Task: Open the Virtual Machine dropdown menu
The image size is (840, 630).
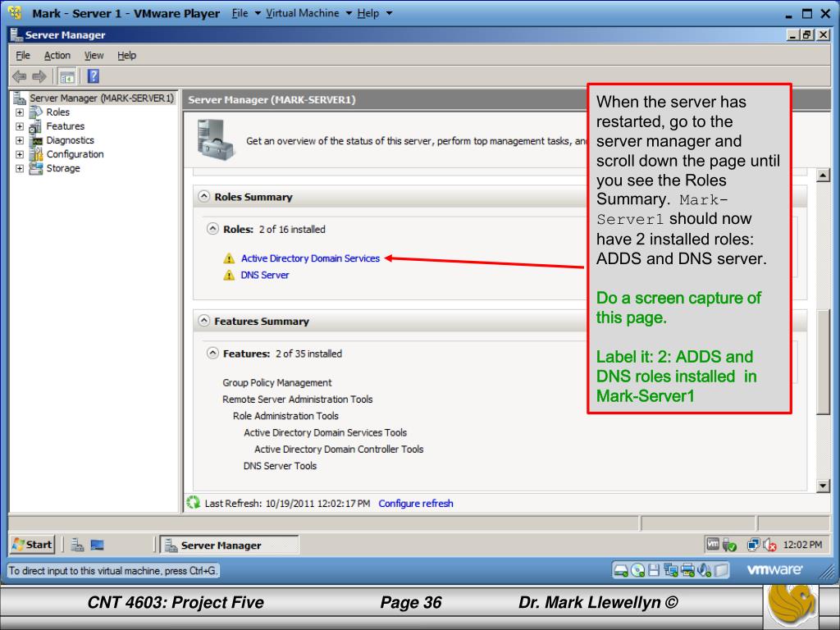Action: [x=308, y=13]
